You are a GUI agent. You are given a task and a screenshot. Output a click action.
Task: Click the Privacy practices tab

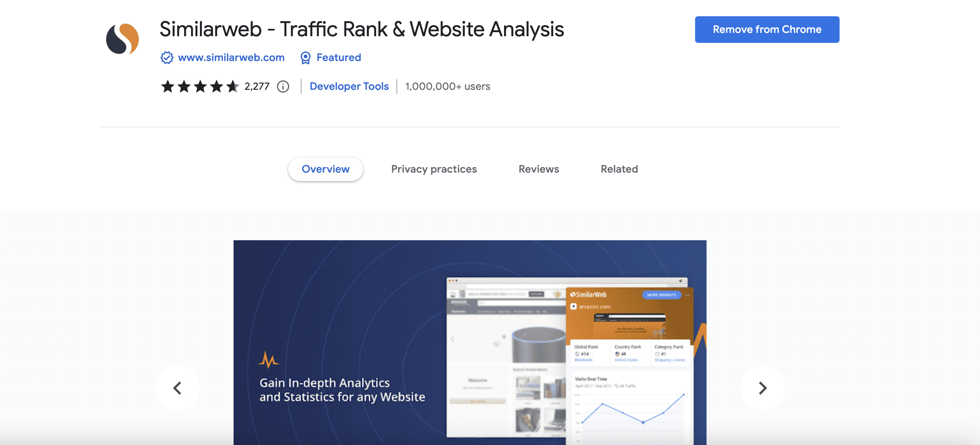(x=434, y=168)
